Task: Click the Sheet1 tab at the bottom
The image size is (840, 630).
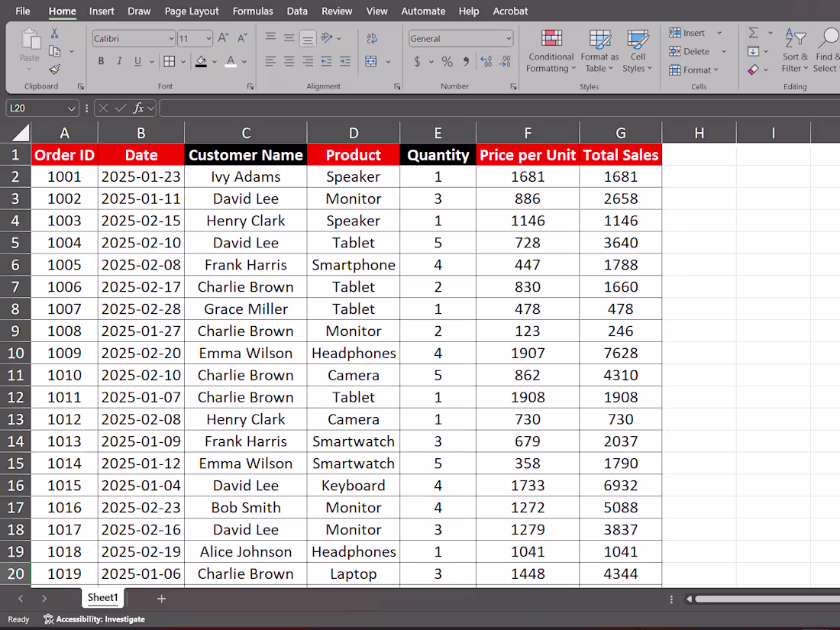Action: (102, 598)
